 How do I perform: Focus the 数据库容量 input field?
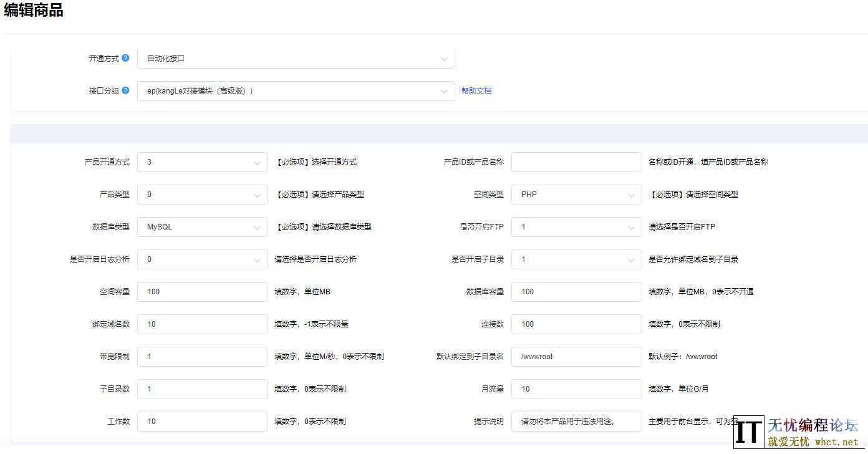pyautogui.click(x=576, y=292)
